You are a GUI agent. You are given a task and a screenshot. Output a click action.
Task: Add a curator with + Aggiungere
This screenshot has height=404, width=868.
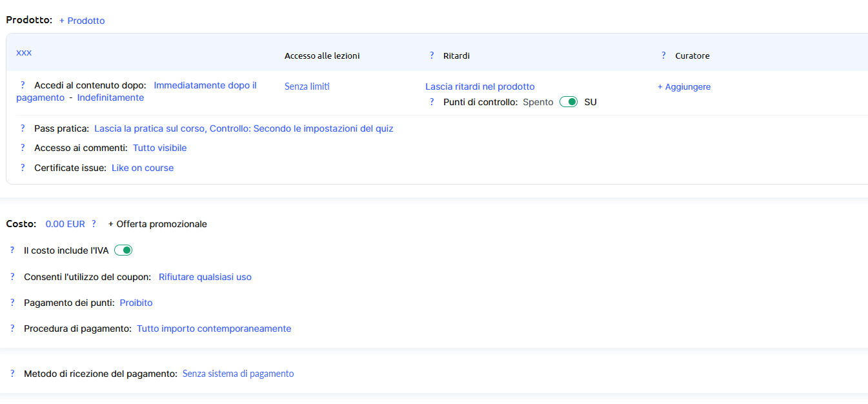point(683,86)
